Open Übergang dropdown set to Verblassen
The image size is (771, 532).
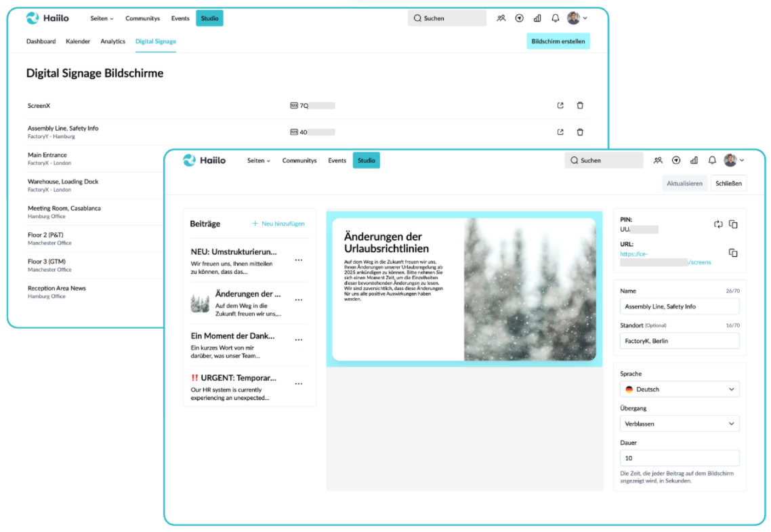click(680, 424)
